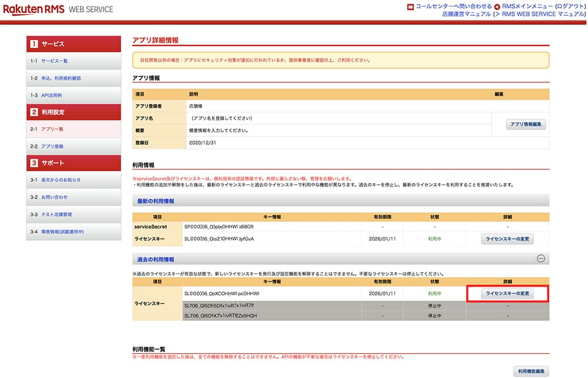The width and height of the screenshot is (588, 379).
Task: Open コールセンターへ問い合わせる link
Action: point(453,6)
